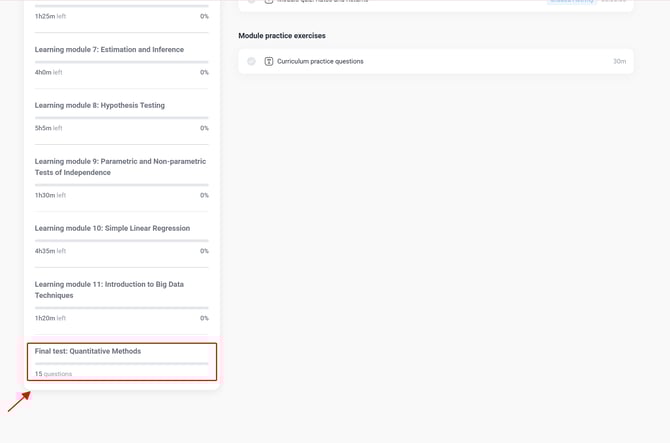The width and height of the screenshot is (670, 443).
Task: Select Learning module 8: Hypothesis Testing
Action: 100,105
